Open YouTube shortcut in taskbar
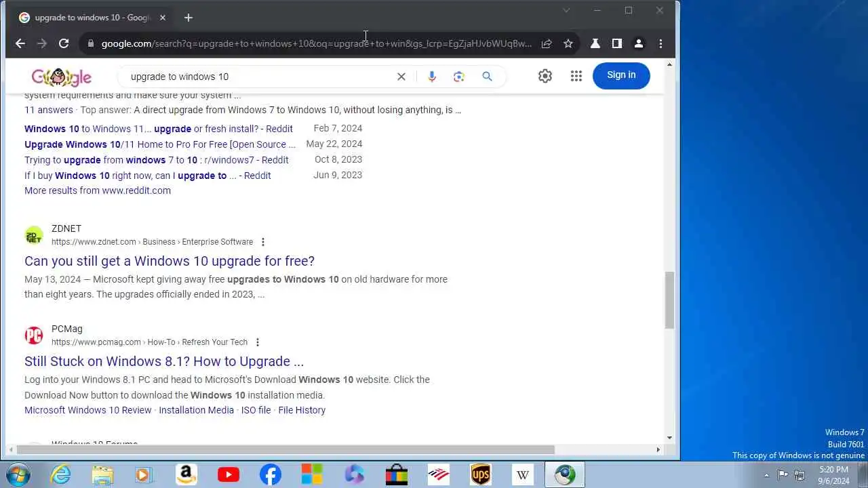Screen dimensions: 868x488 [x=229, y=475]
